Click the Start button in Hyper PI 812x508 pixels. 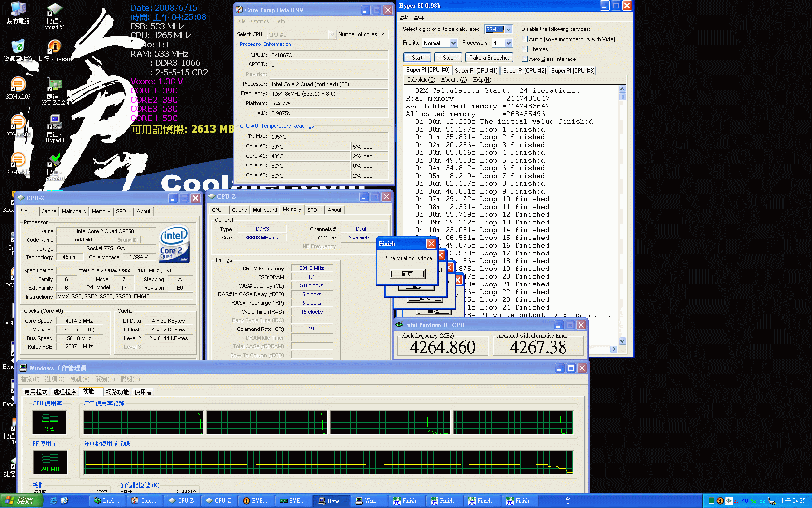coord(417,57)
